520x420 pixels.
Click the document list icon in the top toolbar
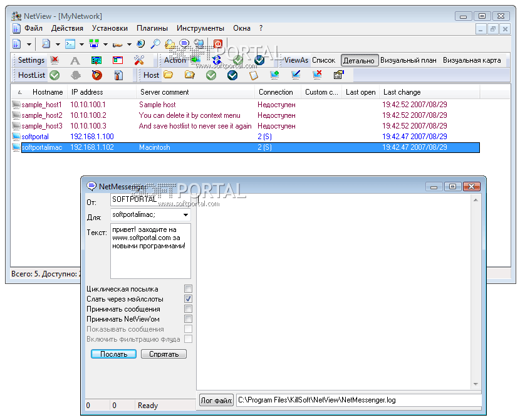16,44
